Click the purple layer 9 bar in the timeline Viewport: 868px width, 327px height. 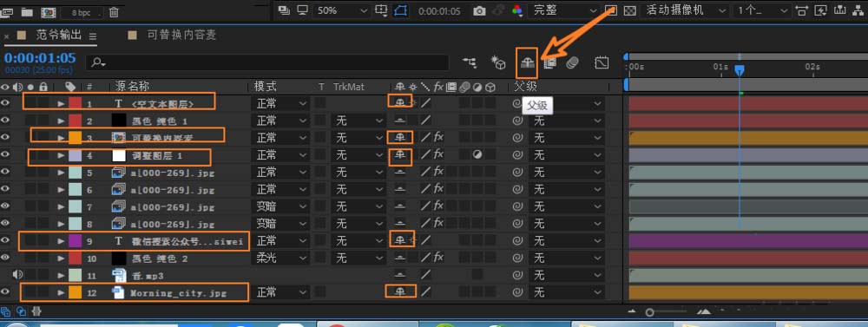pyautogui.click(x=748, y=240)
